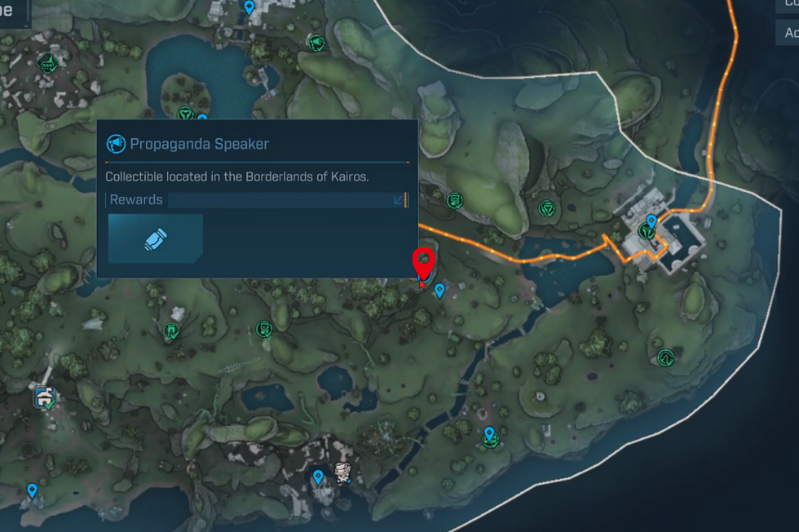Click the right green checked terminal icon below tooltip

tap(264, 329)
